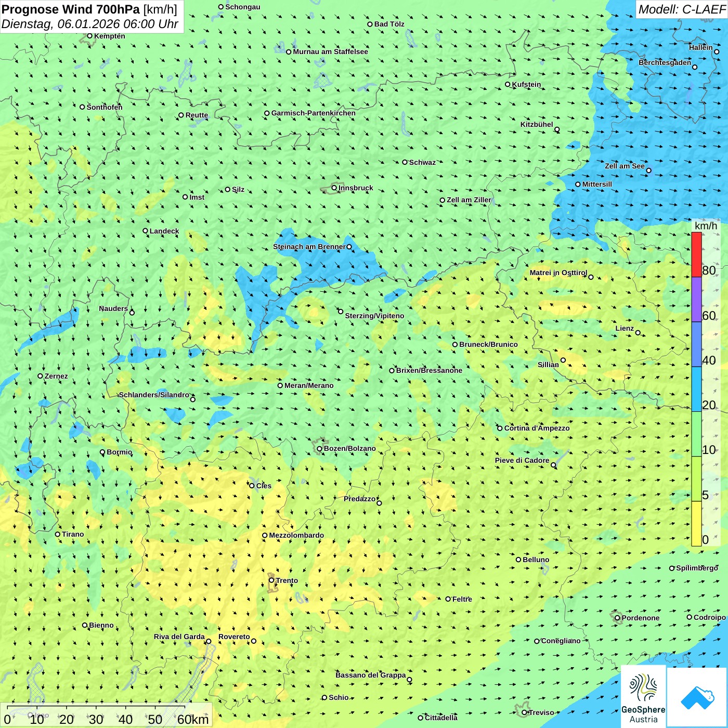This screenshot has width=728, height=728.
Task: Select the Lienz location marker circle
Action: [638, 333]
